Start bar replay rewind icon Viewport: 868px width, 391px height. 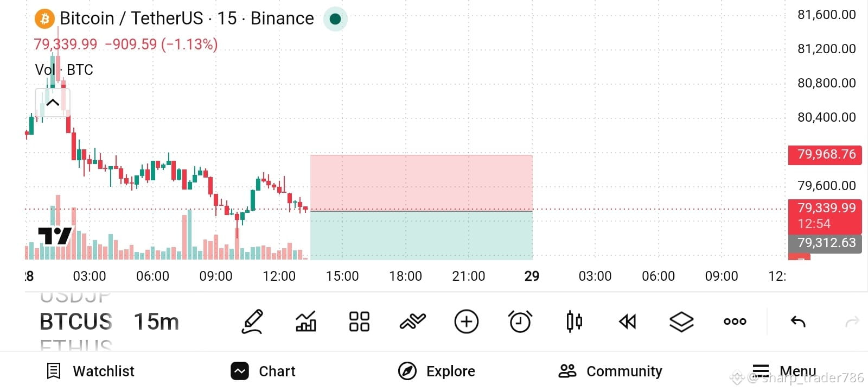(x=627, y=321)
